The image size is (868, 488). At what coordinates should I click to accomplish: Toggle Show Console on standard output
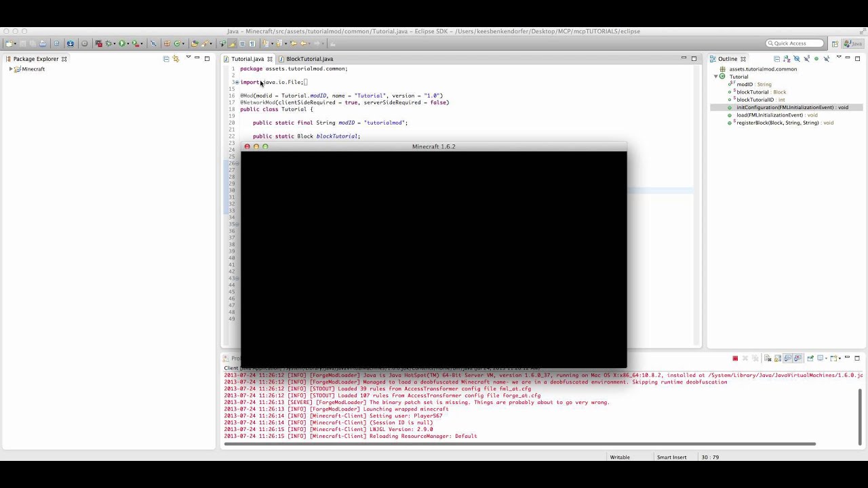click(787, 358)
